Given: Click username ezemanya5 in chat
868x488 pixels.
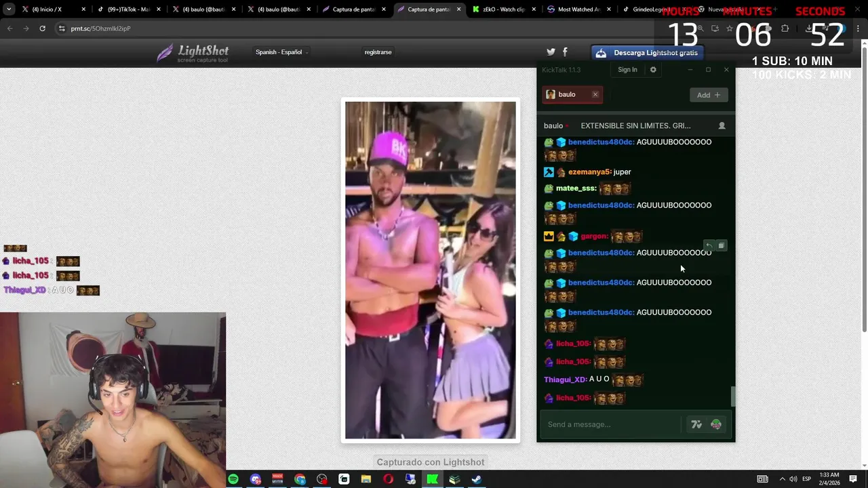Looking at the screenshot, I should point(590,172).
